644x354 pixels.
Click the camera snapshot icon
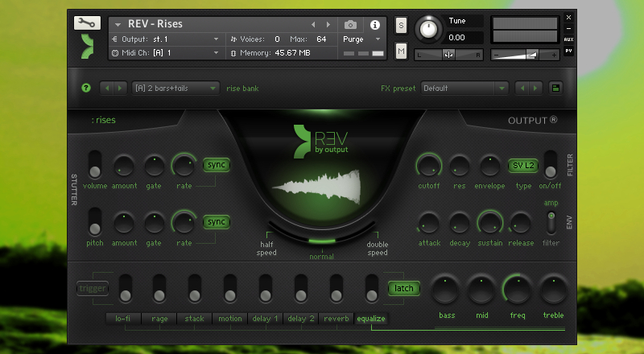(350, 25)
